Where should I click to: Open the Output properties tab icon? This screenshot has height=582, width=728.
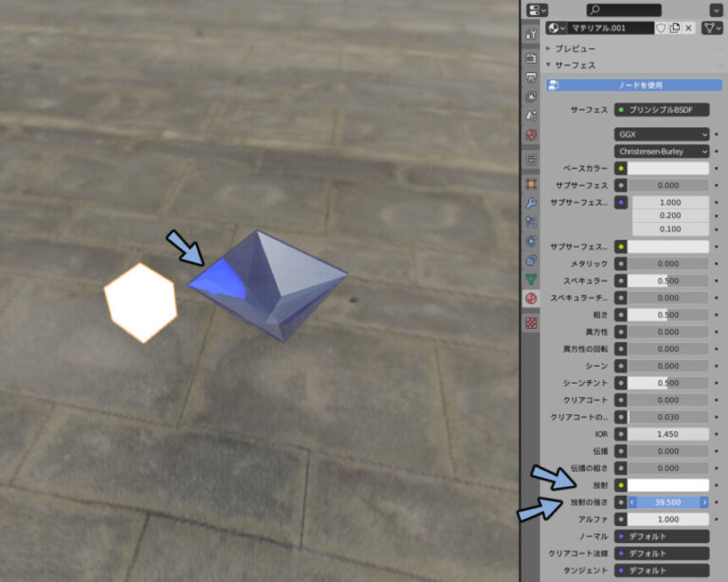pyautogui.click(x=531, y=77)
